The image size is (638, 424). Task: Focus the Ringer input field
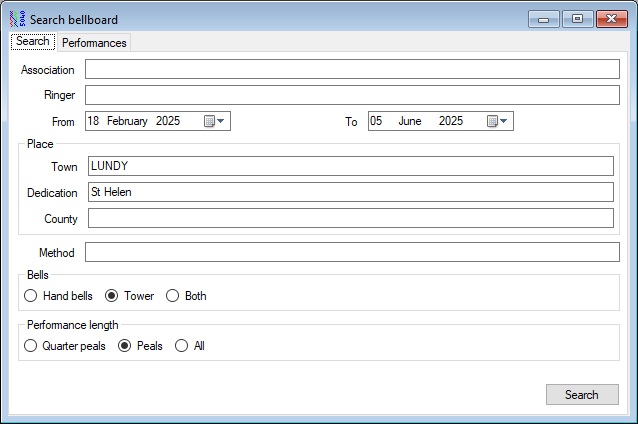[351, 95]
